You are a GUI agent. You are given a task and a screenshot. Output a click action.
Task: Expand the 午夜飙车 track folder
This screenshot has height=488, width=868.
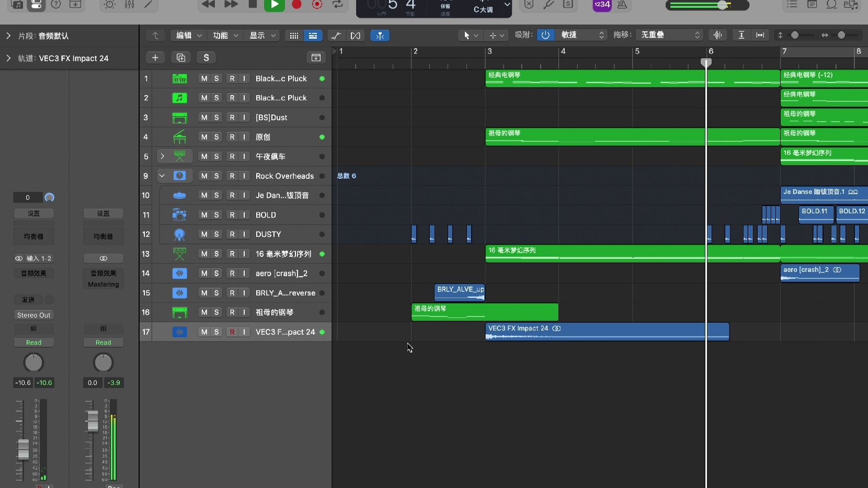point(162,156)
